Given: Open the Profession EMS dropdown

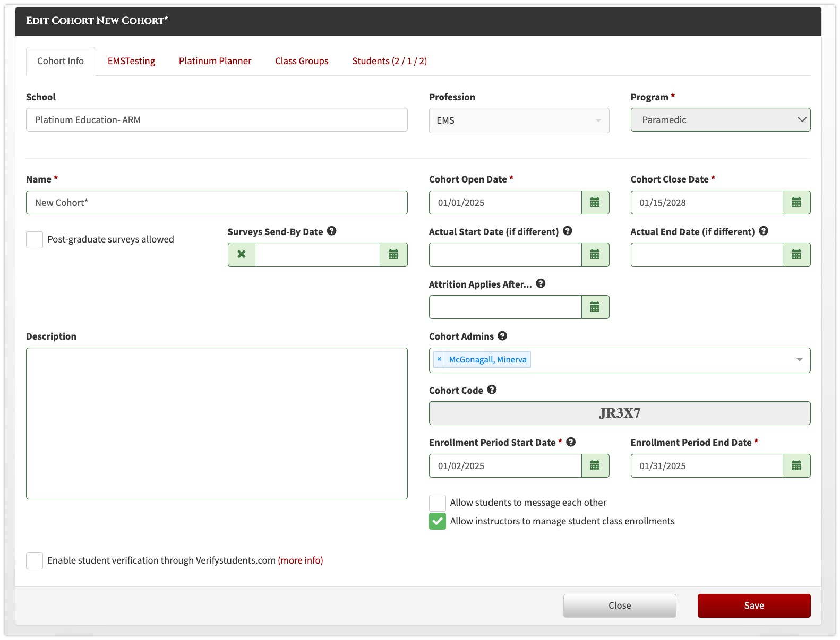Looking at the screenshot, I should 519,120.
